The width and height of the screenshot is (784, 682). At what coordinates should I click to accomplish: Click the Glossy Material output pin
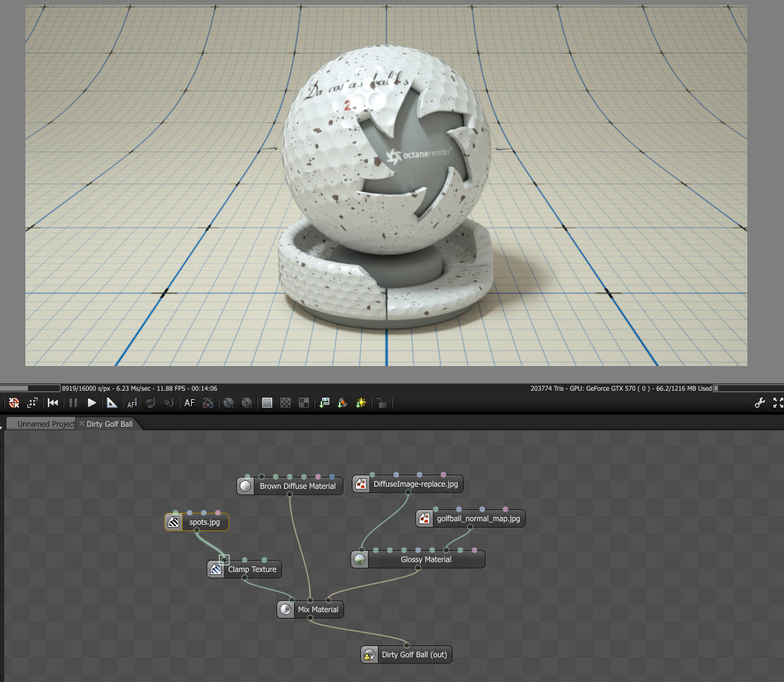[418, 568]
